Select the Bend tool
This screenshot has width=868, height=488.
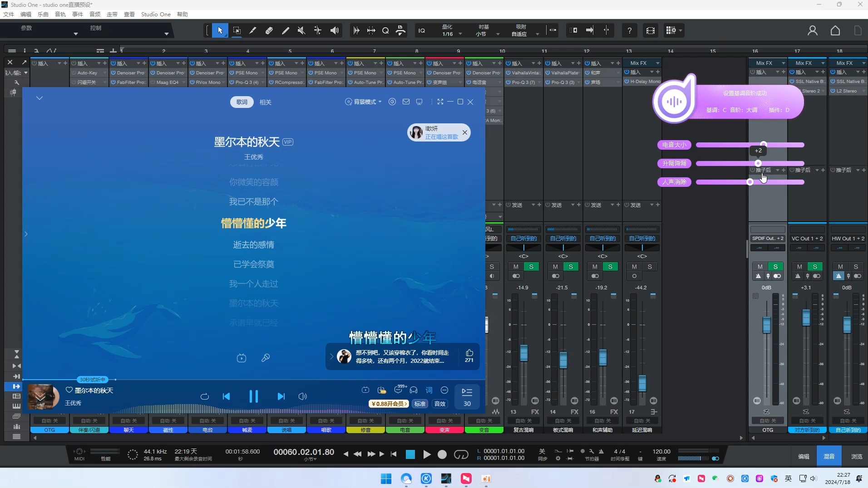click(318, 30)
